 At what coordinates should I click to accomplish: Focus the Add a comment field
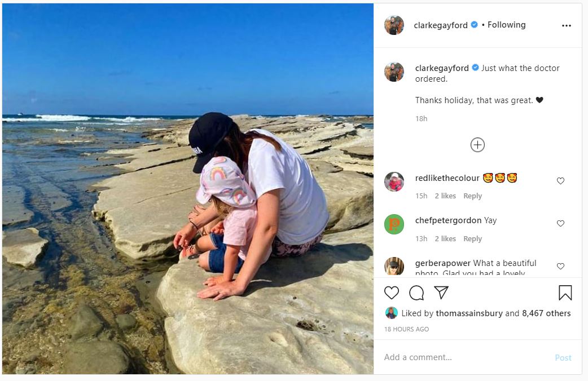pyautogui.click(x=463, y=357)
